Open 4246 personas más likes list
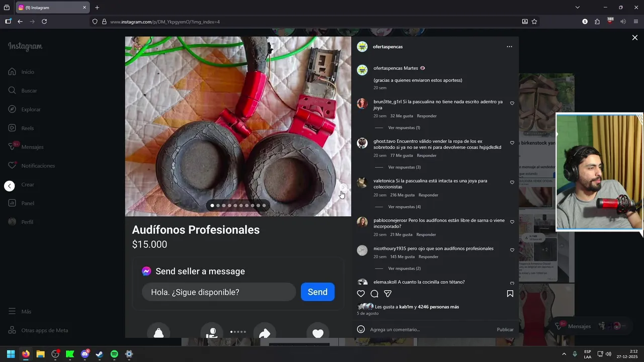 [438, 307]
